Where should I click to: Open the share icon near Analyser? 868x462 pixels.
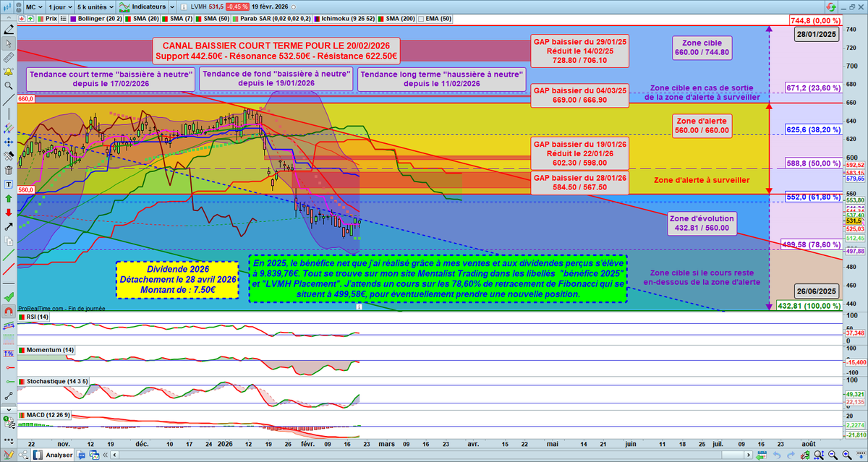(x=23, y=455)
